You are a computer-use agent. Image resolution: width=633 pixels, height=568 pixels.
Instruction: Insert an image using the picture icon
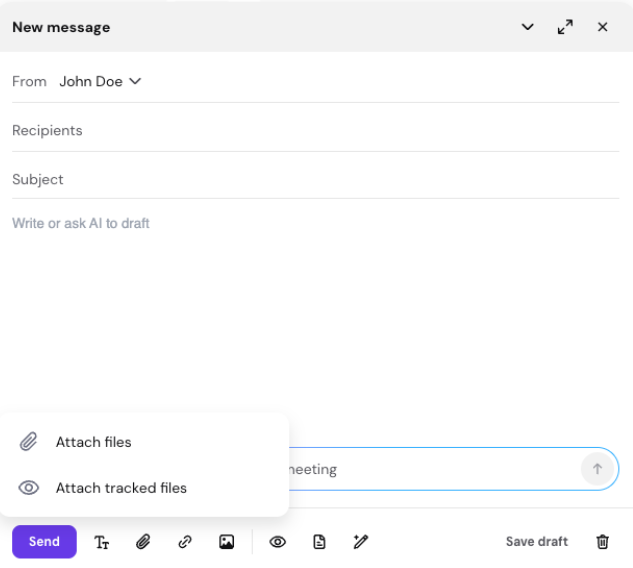227,542
